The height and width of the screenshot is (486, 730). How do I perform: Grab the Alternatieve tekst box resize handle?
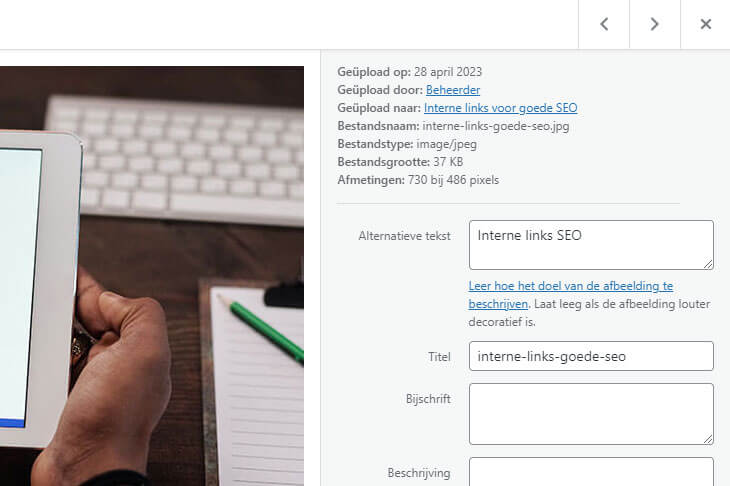(708, 264)
